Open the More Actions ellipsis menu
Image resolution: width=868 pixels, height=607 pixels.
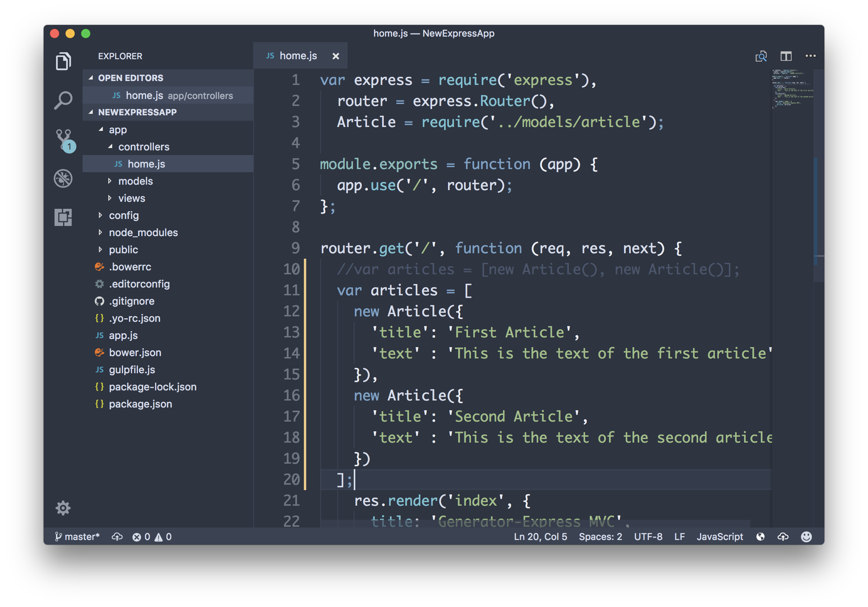point(810,56)
